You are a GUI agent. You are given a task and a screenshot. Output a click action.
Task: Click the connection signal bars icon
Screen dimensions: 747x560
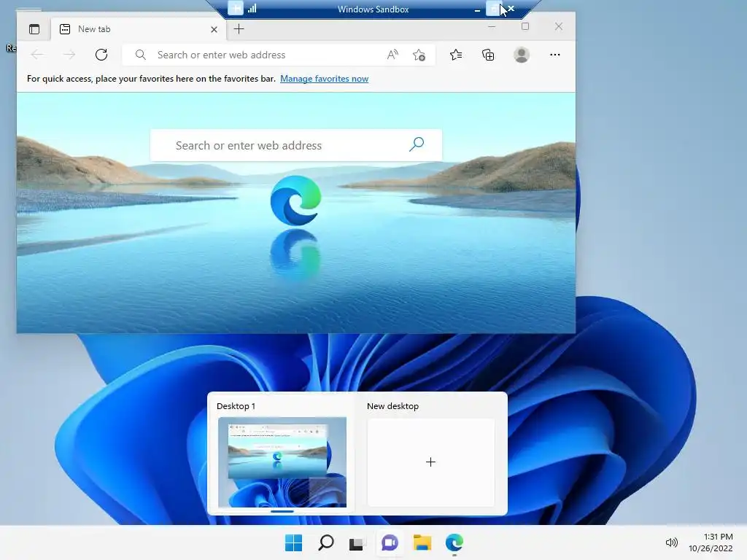pos(252,9)
